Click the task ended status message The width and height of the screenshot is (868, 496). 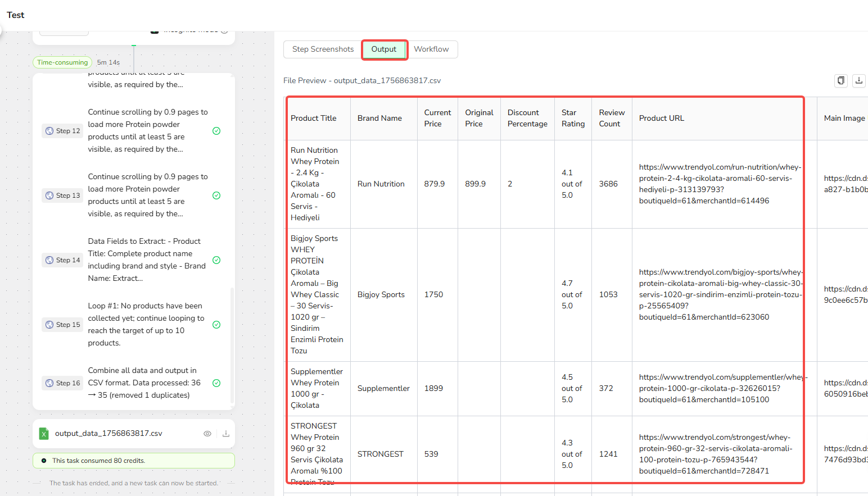(134, 483)
